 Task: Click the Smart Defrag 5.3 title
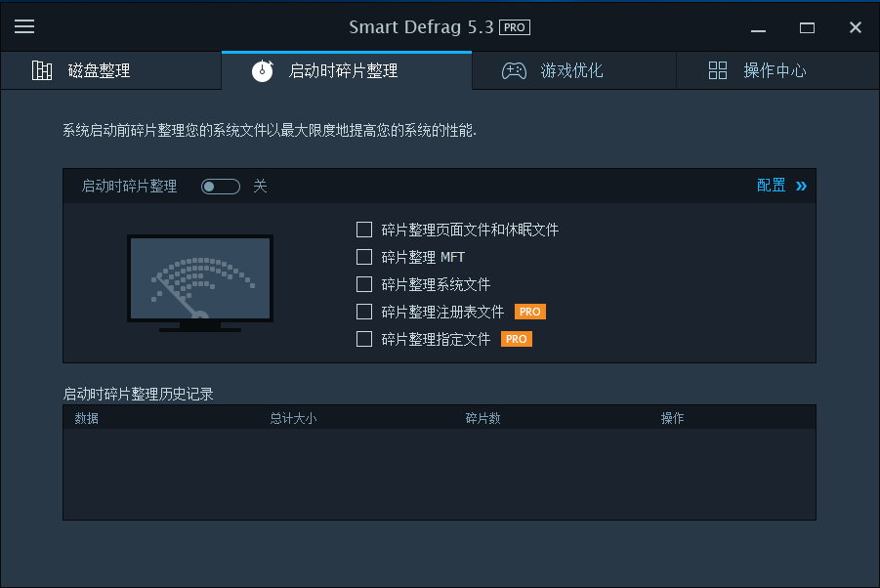[x=421, y=27]
